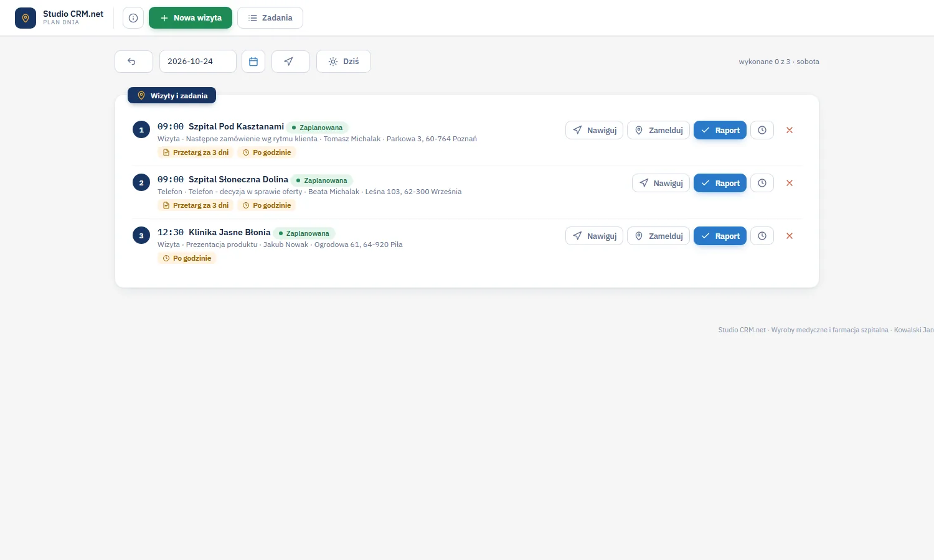934x560 pixels.
Task: Click Przetarg za 3 dni tag on Szpital Pod Kasztanami
Action: coord(196,152)
